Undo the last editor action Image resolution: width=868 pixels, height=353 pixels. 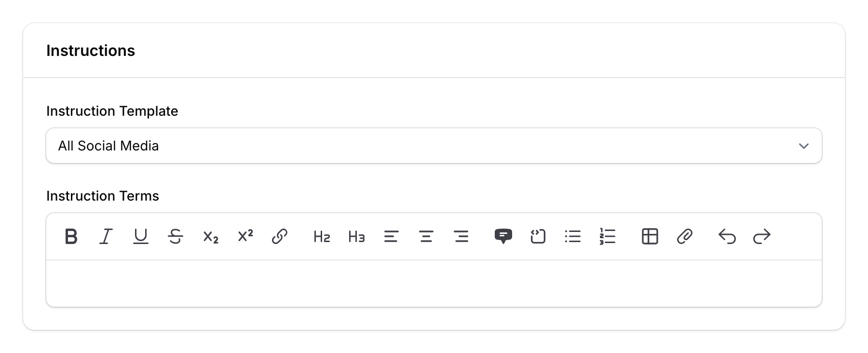tap(727, 236)
